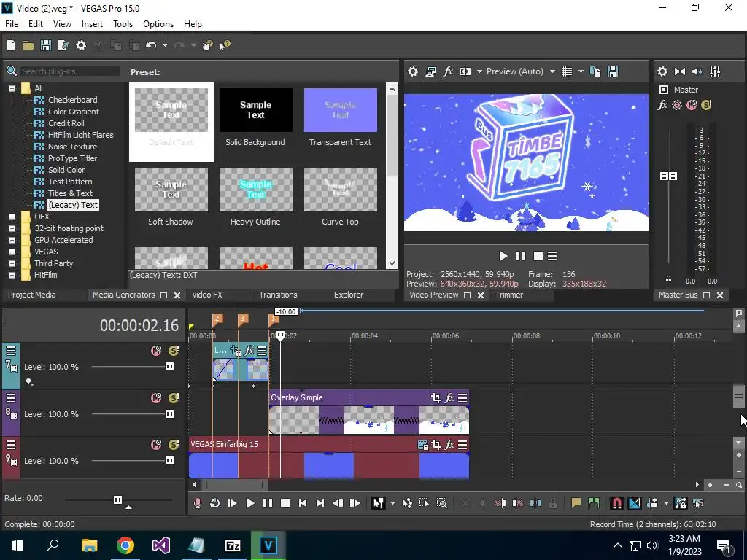Open Google Chrome from the taskbar
Image resolution: width=747 pixels, height=560 pixels.
(x=125, y=545)
